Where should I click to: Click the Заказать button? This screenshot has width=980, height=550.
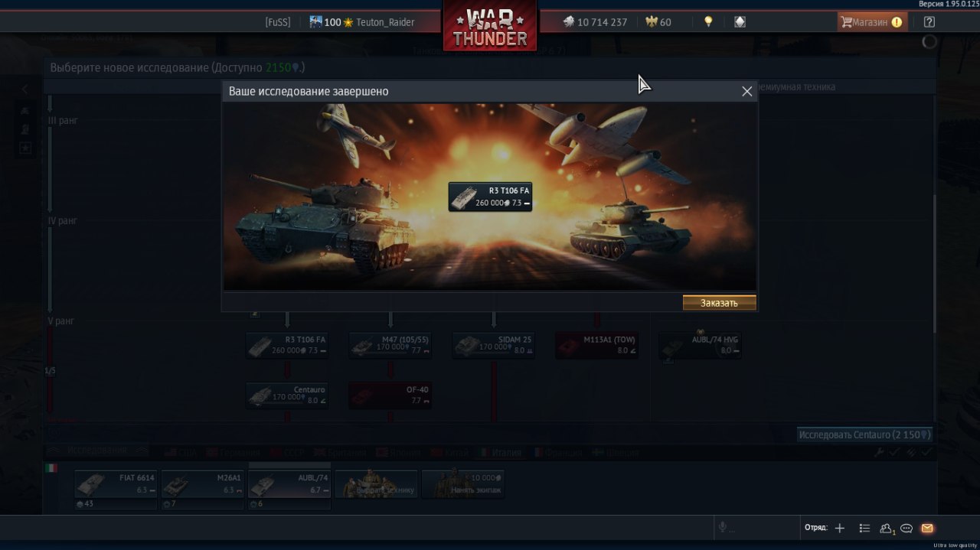(x=719, y=303)
